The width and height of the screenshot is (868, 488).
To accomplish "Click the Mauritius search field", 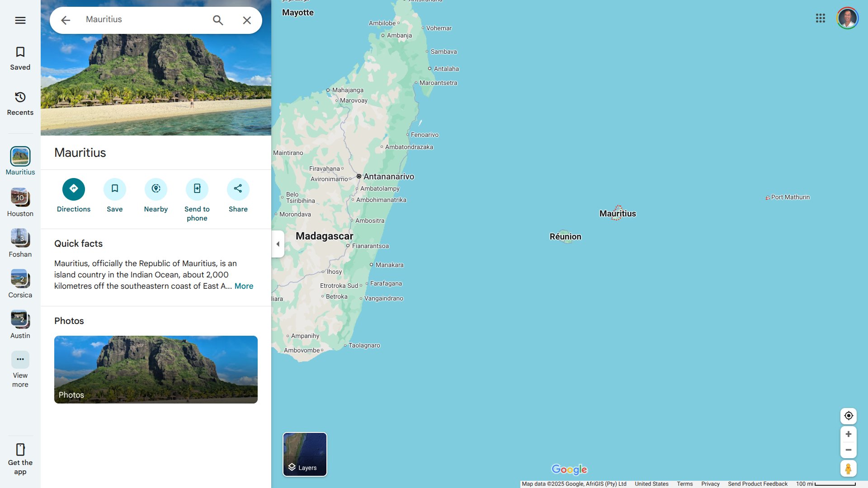I will 145,19.
